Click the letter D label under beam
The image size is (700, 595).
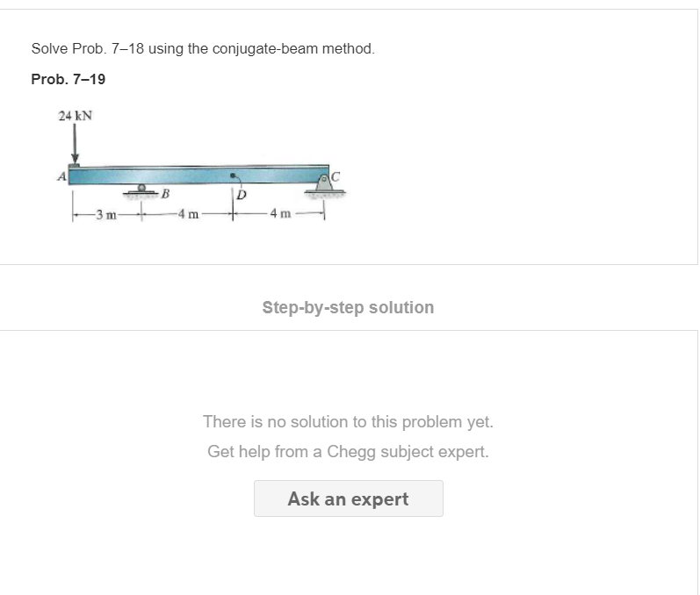click(242, 195)
